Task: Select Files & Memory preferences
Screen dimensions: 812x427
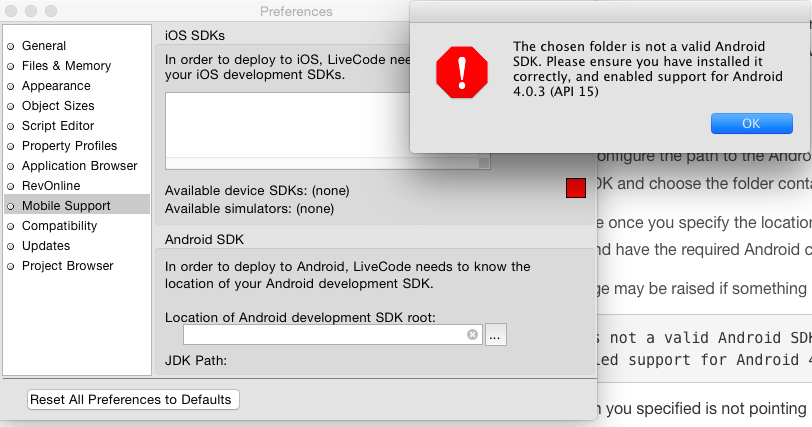Action: tap(66, 66)
